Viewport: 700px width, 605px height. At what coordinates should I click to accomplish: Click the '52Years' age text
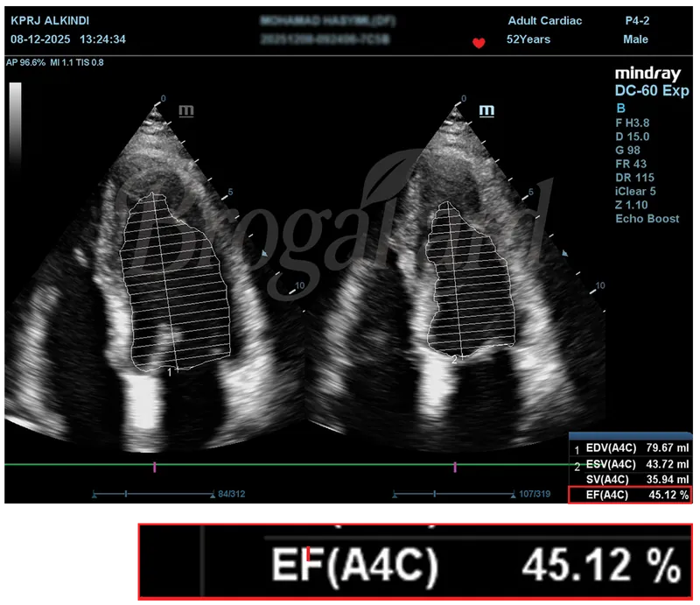pos(528,39)
